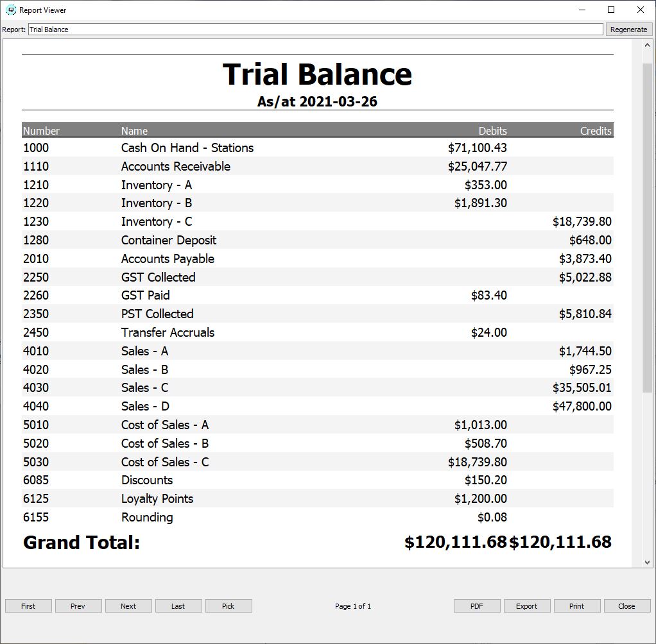Click the scroll down arrow of the report

point(647,563)
